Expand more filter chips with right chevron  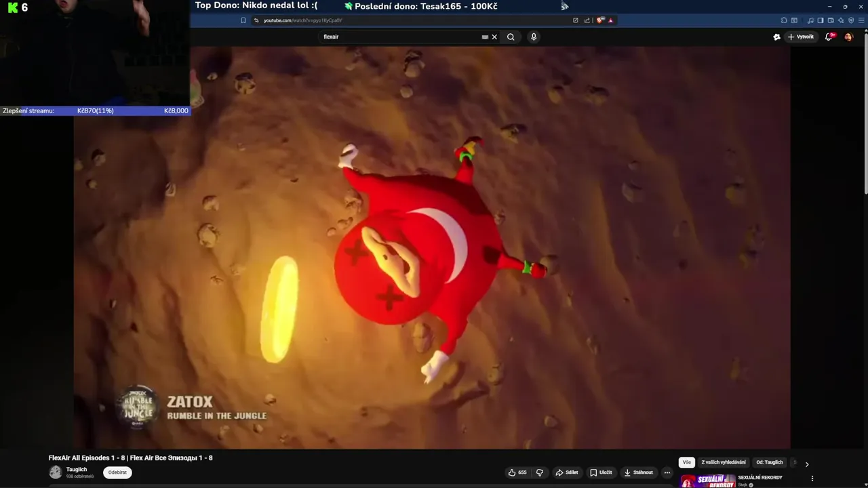click(807, 464)
